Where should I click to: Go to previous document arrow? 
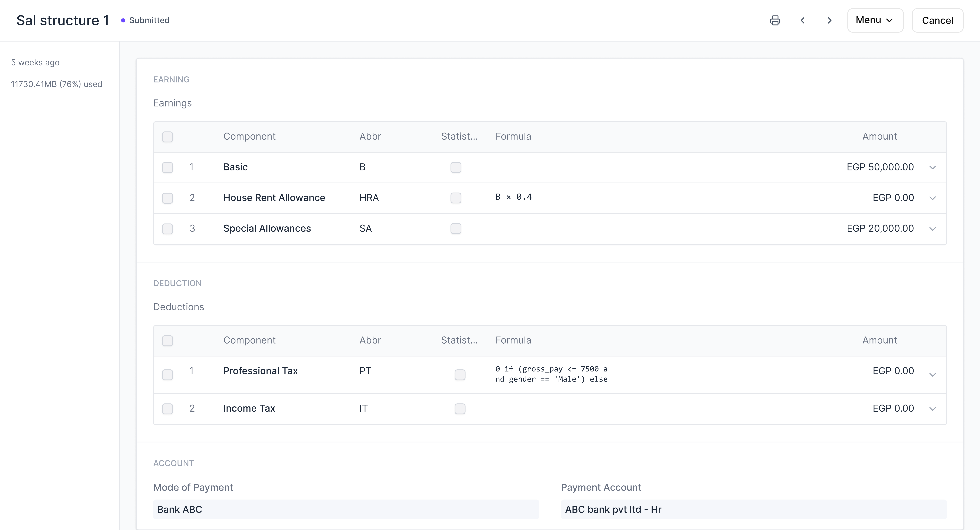pos(802,21)
